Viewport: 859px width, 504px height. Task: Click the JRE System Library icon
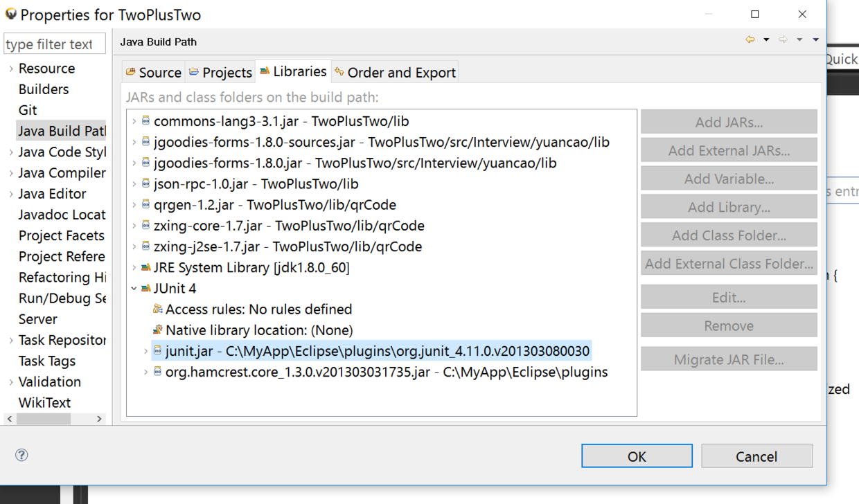[145, 267]
